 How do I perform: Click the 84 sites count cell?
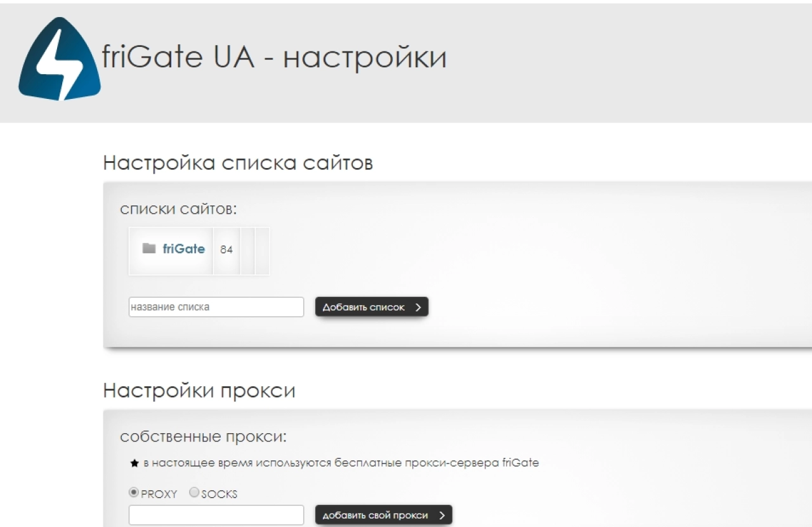click(x=226, y=250)
